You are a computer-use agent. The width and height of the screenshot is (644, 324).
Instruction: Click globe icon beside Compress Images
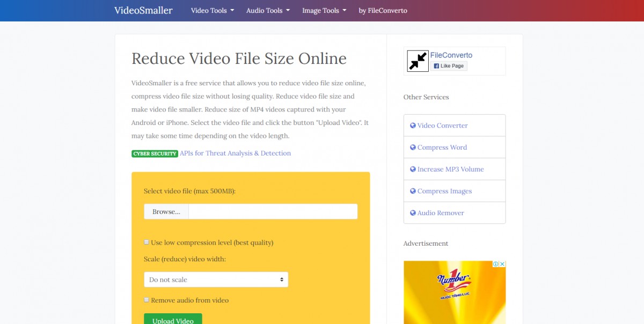click(413, 191)
